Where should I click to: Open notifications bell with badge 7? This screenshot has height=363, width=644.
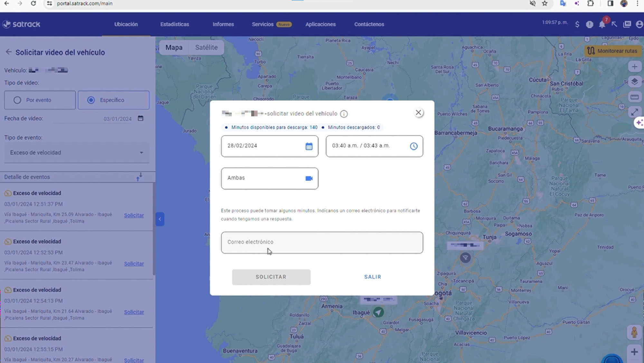pyautogui.click(x=602, y=25)
